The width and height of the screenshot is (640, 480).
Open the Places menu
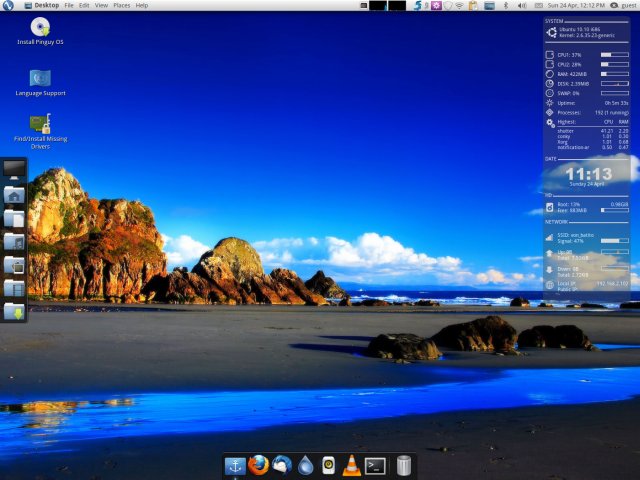coord(122,5)
